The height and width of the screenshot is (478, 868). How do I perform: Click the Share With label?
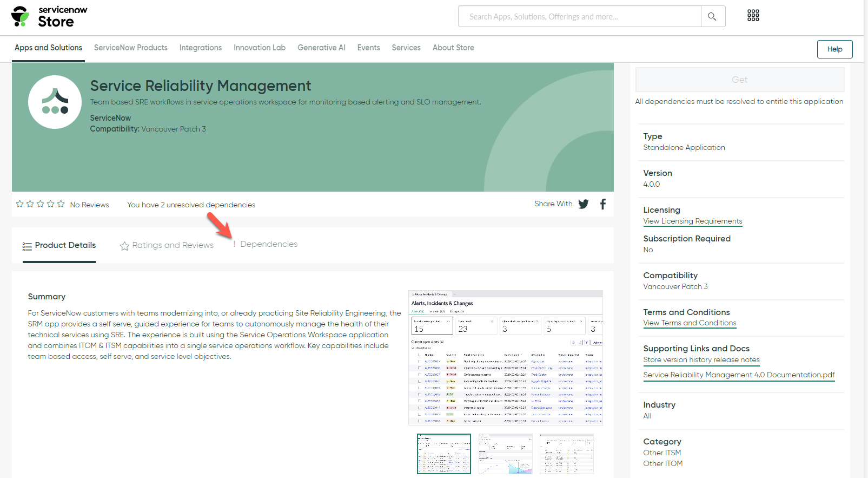[x=553, y=204]
